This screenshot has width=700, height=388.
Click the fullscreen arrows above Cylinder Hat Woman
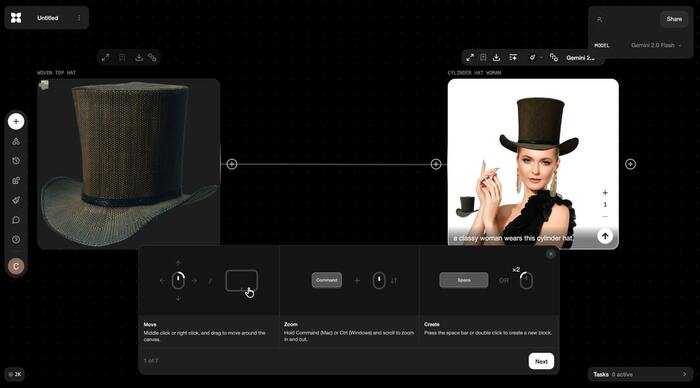(x=470, y=58)
